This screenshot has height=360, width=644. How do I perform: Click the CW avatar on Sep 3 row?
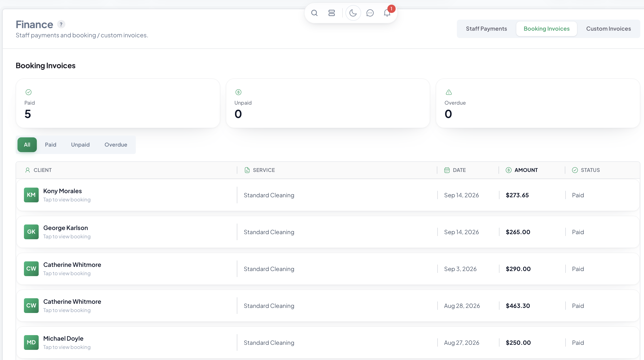tap(31, 269)
